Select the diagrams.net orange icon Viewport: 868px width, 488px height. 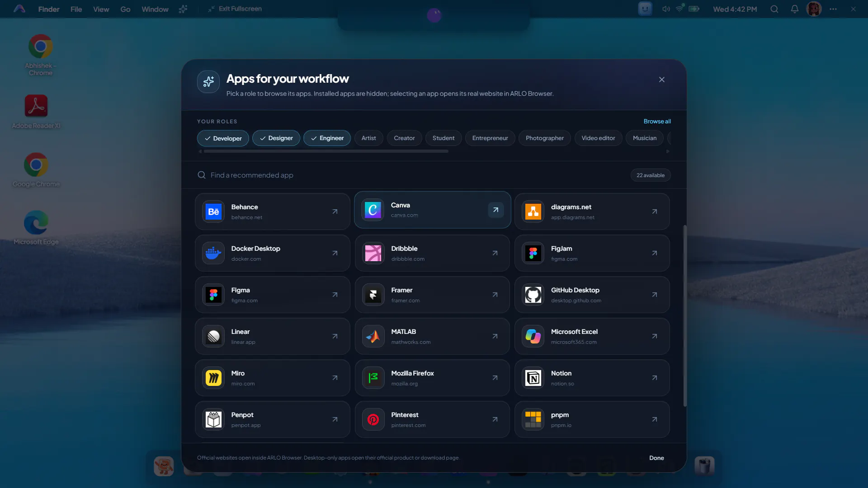[533, 211]
